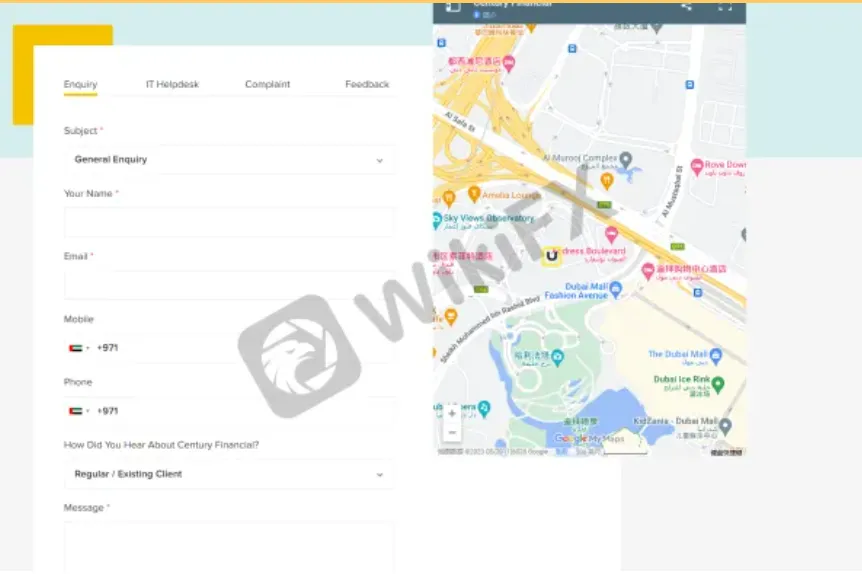Click the Dubai Ice Rink marker
Screen dimensions: 862x574
tap(718, 384)
